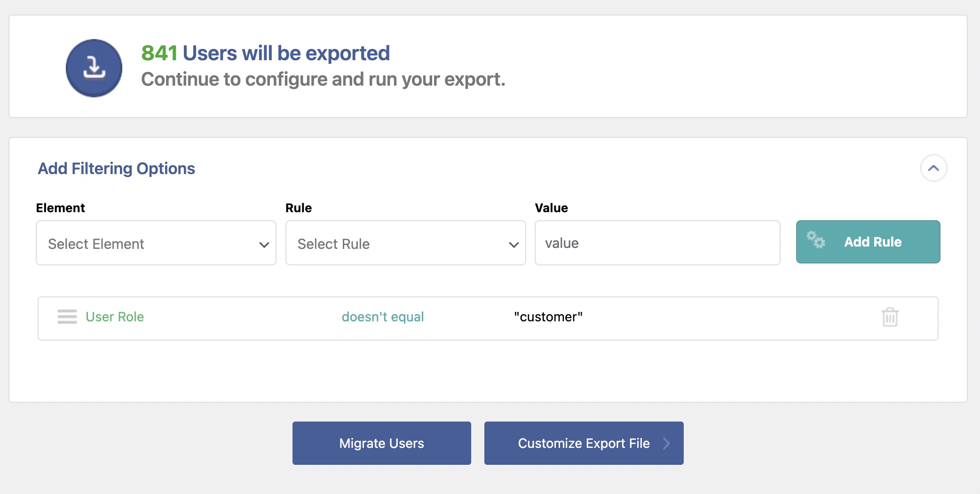Grab the drag handle beside User Role
Viewport: 980px width, 494px height.
point(67,317)
